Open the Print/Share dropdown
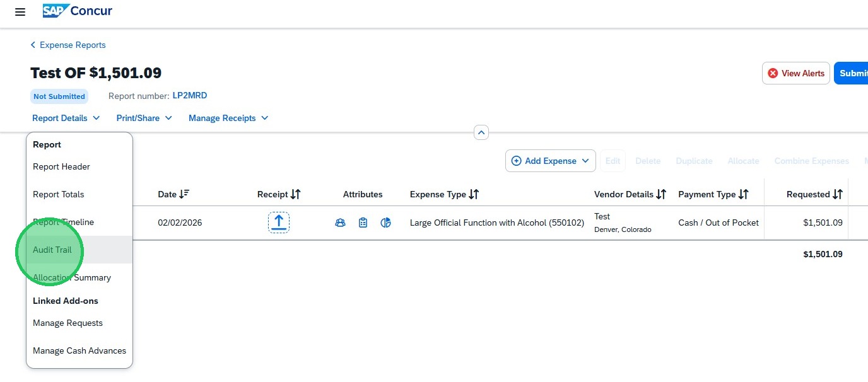The height and width of the screenshot is (382, 868). 144,118
